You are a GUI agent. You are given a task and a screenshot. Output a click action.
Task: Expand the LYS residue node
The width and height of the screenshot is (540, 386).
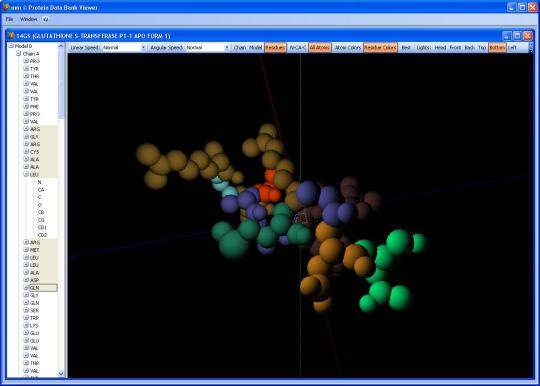coord(26,325)
